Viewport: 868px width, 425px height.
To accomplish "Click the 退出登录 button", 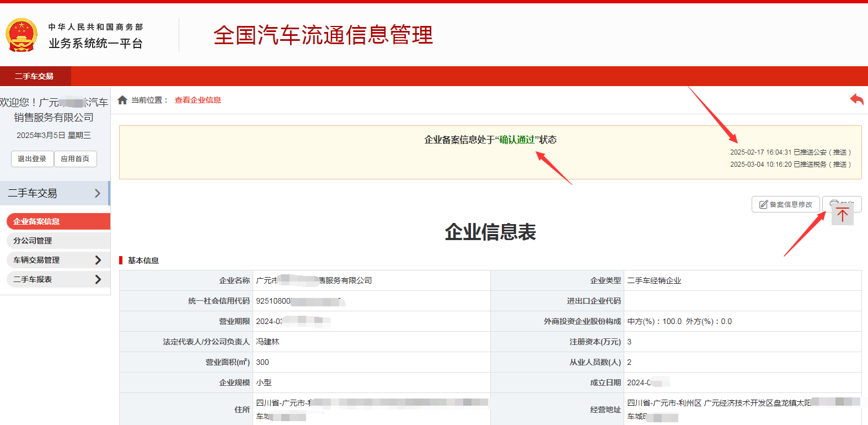I will [x=32, y=159].
